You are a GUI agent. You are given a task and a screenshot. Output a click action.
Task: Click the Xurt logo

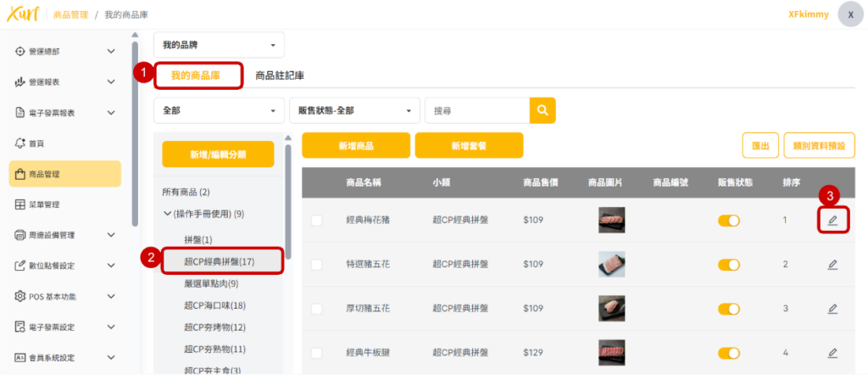point(22,14)
